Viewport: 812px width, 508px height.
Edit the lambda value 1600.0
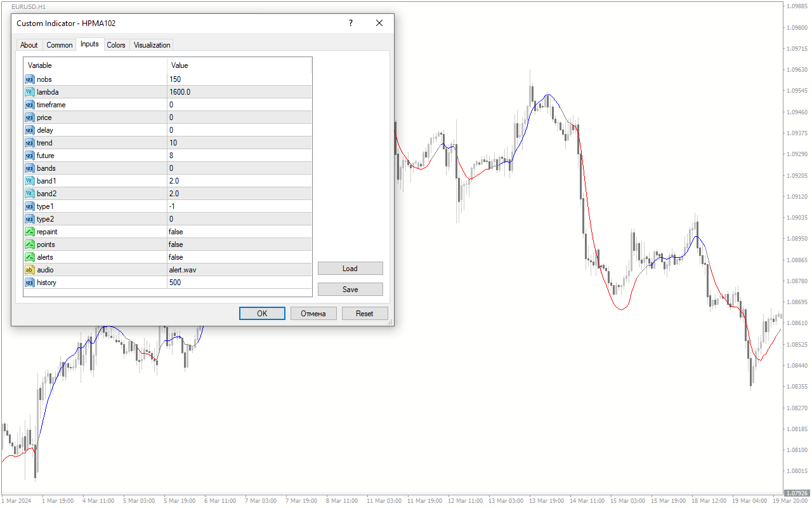(x=240, y=92)
